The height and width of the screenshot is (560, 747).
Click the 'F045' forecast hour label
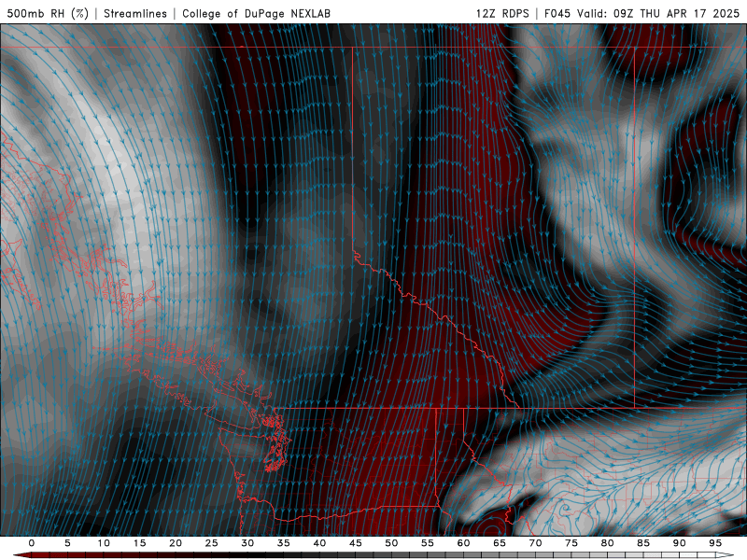point(557,13)
